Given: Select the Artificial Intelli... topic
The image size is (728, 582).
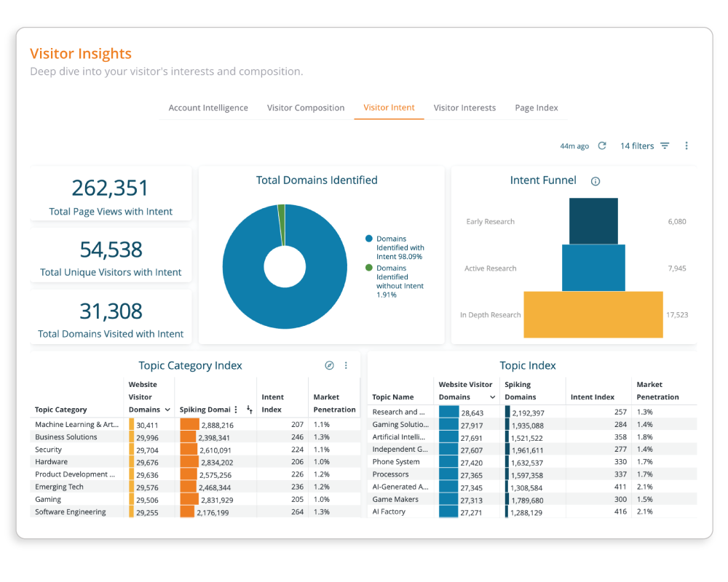Looking at the screenshot, I should 398,436.
